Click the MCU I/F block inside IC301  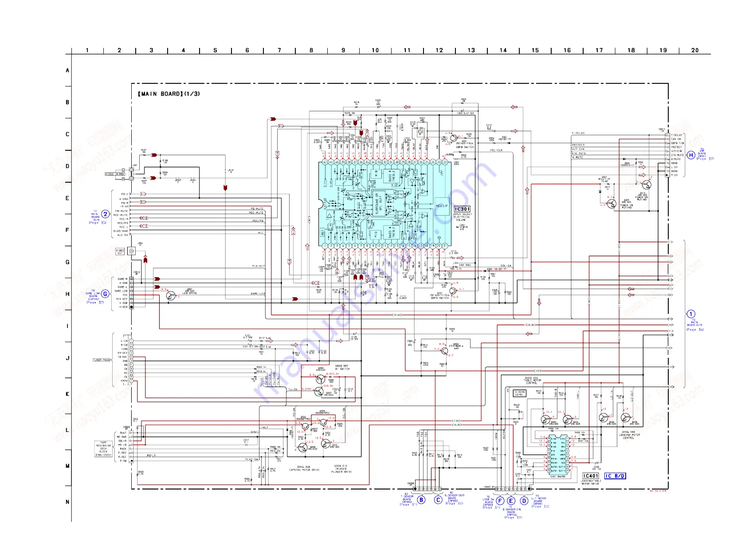point(442,206)
